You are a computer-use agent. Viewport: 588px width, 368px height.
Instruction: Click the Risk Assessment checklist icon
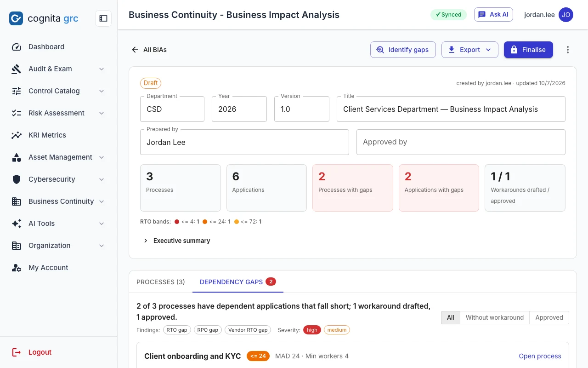17,113
